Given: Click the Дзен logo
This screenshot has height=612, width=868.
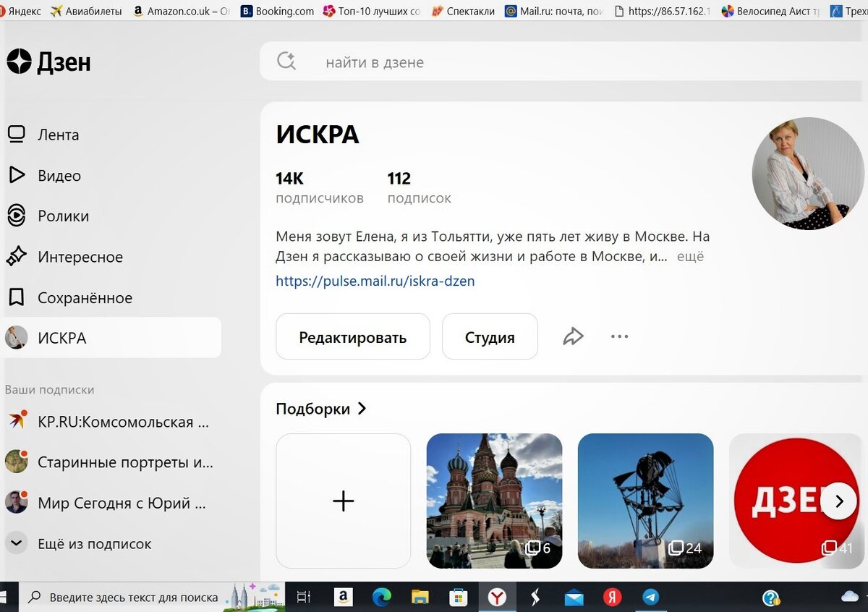Looking at the screenshot, I should pos(48,61).
